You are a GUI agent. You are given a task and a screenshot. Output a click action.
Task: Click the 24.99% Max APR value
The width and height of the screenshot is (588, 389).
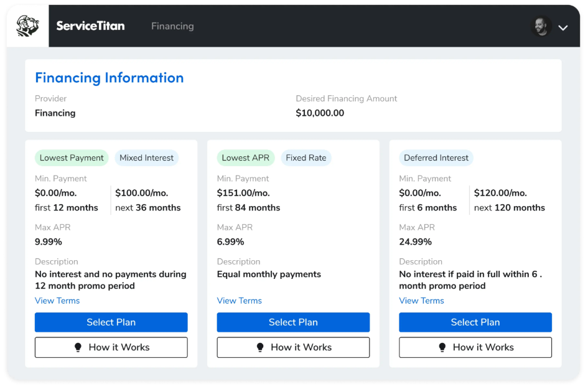point(415,241)
